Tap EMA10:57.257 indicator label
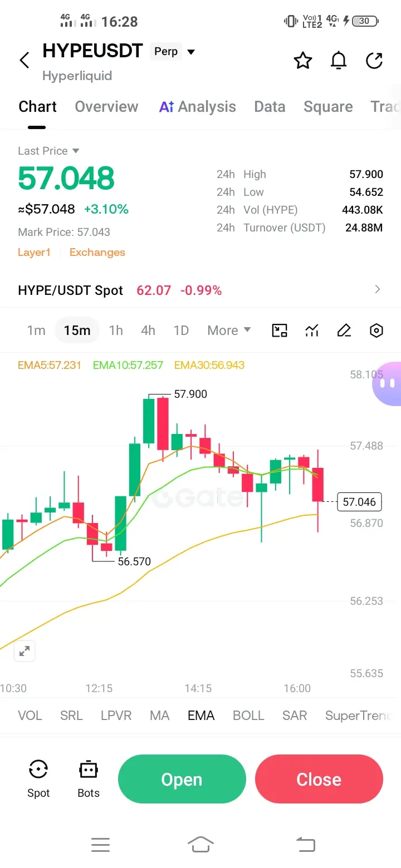 pos(128,366)
